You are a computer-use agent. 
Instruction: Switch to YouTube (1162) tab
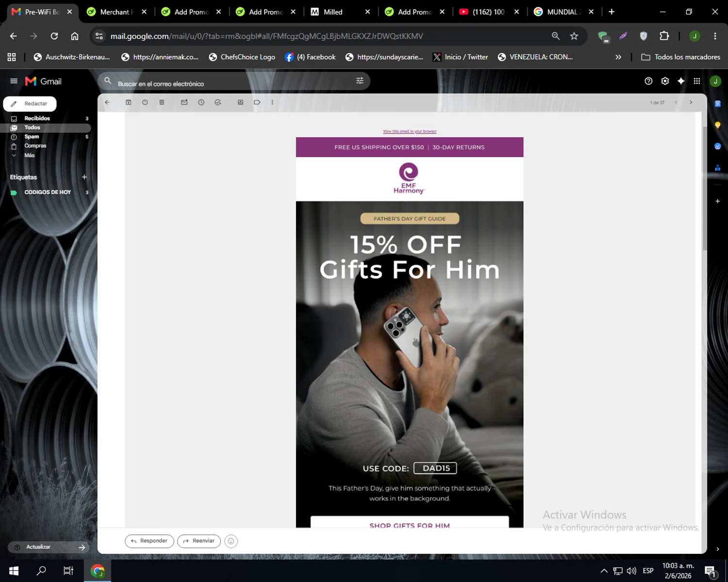coord(489,12)
